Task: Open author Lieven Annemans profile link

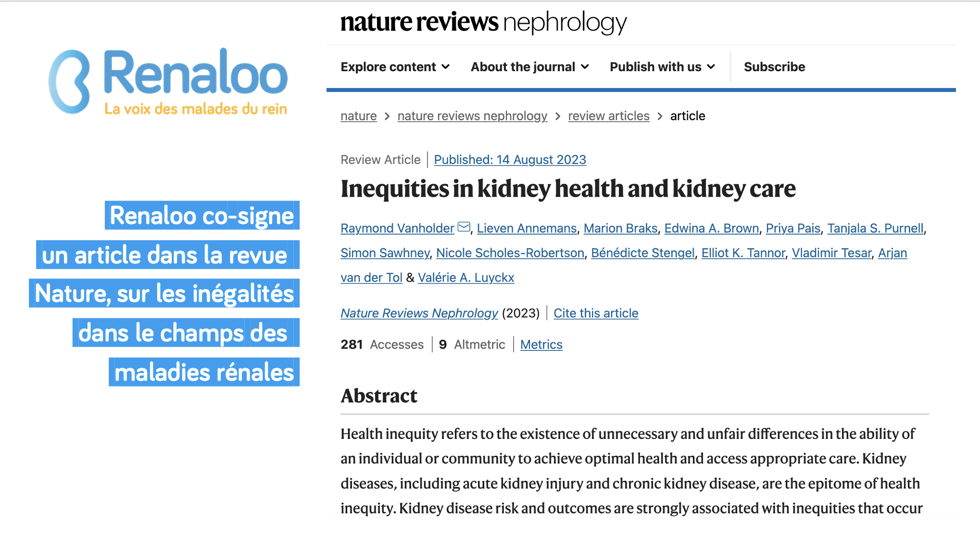Action: click(x=527, y=228)
